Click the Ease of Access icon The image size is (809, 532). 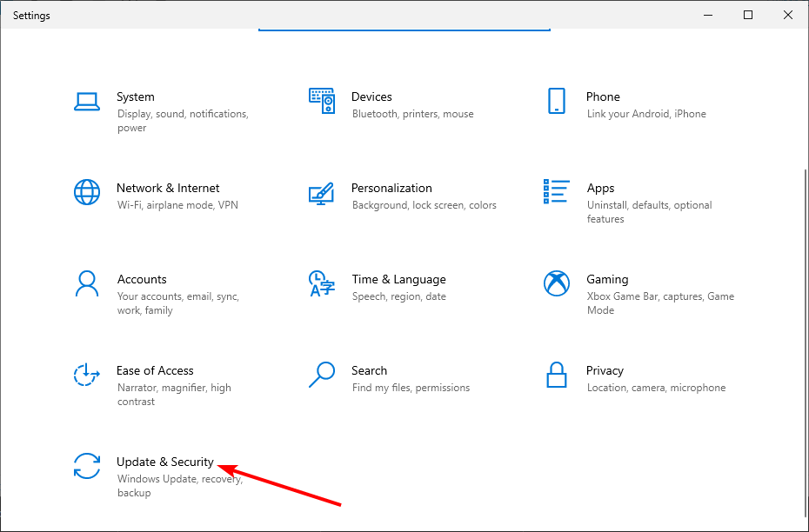coord(86,375)
